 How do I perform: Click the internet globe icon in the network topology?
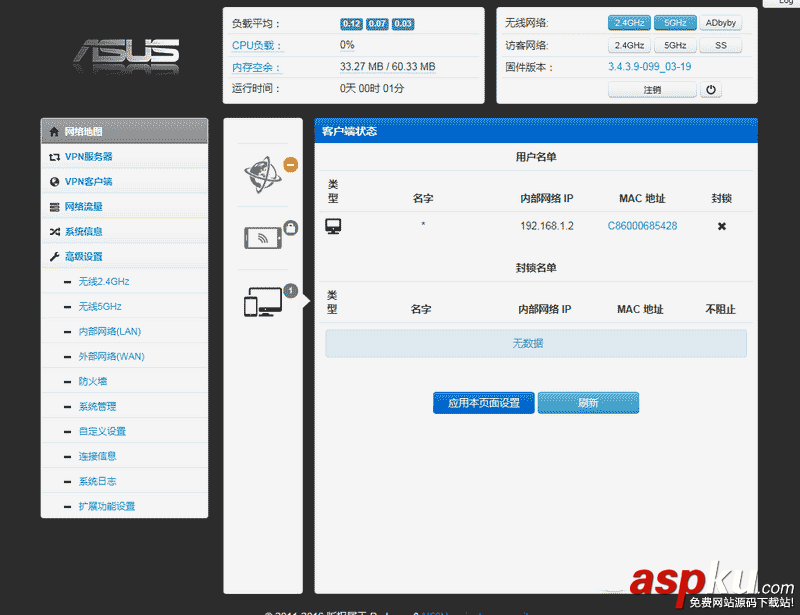(x=261, y=170)
